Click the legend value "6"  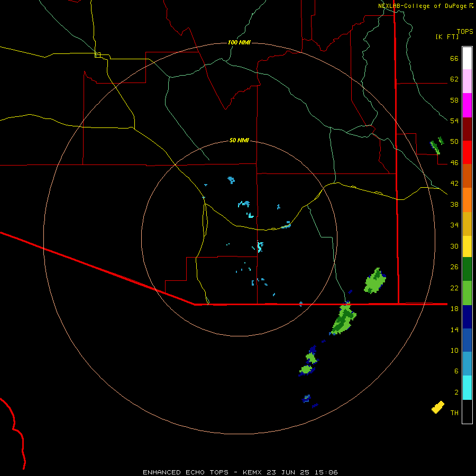click(x=456, y=371)
